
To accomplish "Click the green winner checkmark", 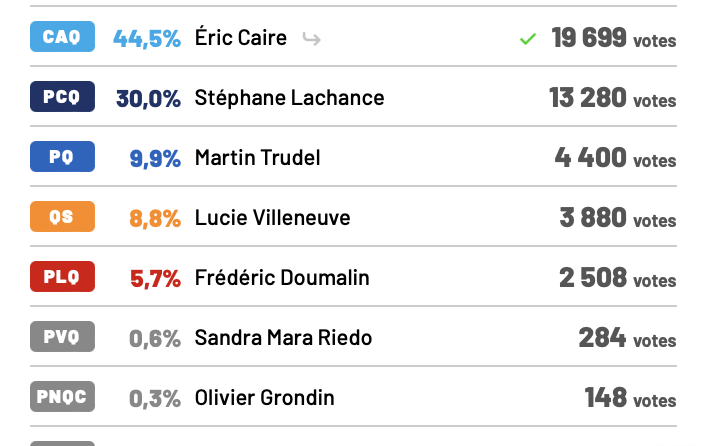I will point(528,39).
